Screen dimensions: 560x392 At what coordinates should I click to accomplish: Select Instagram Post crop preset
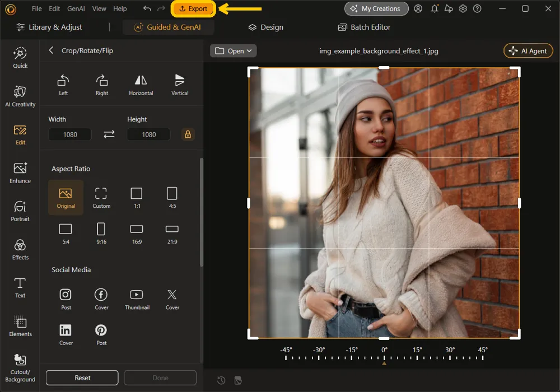pyautogui.click(x=66, y=299)
